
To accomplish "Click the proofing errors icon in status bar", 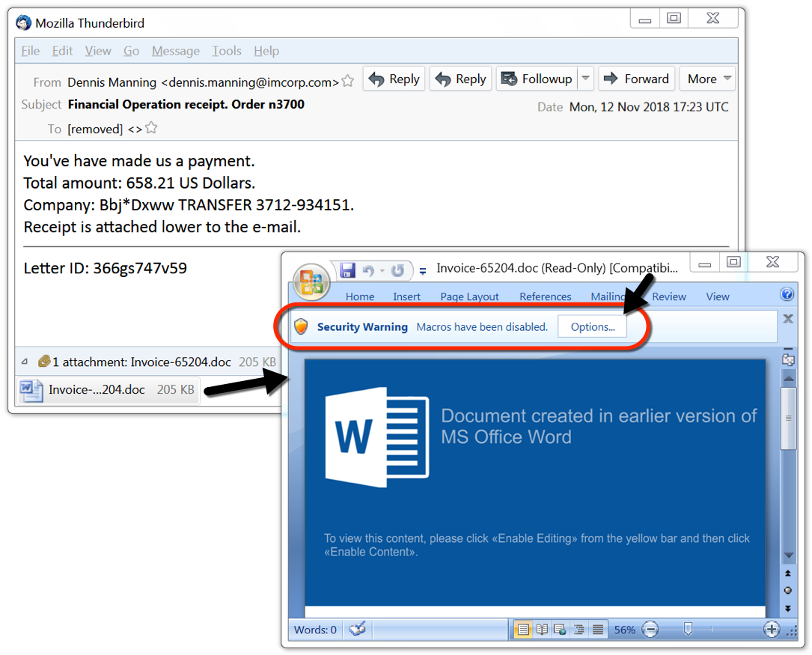I will (x=357, y=629).
